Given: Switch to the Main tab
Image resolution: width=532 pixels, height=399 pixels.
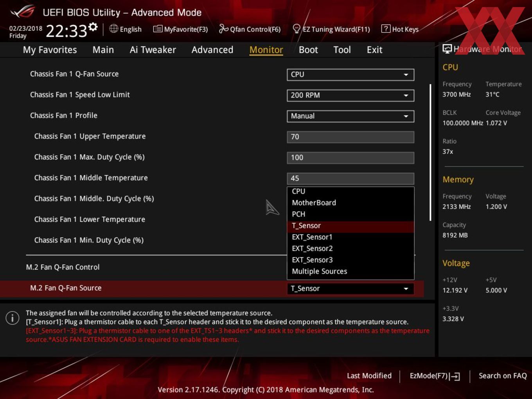Looking at the screenshot, I should (x=103, y=50).
